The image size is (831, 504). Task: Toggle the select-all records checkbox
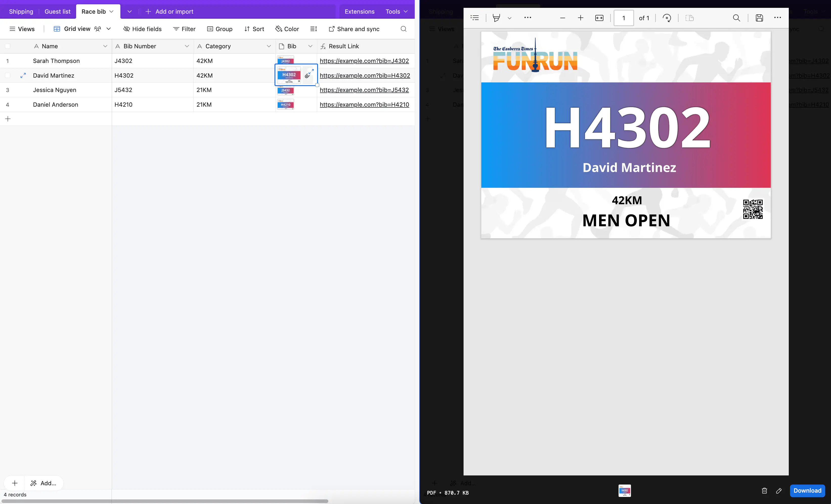pos(7,46)
